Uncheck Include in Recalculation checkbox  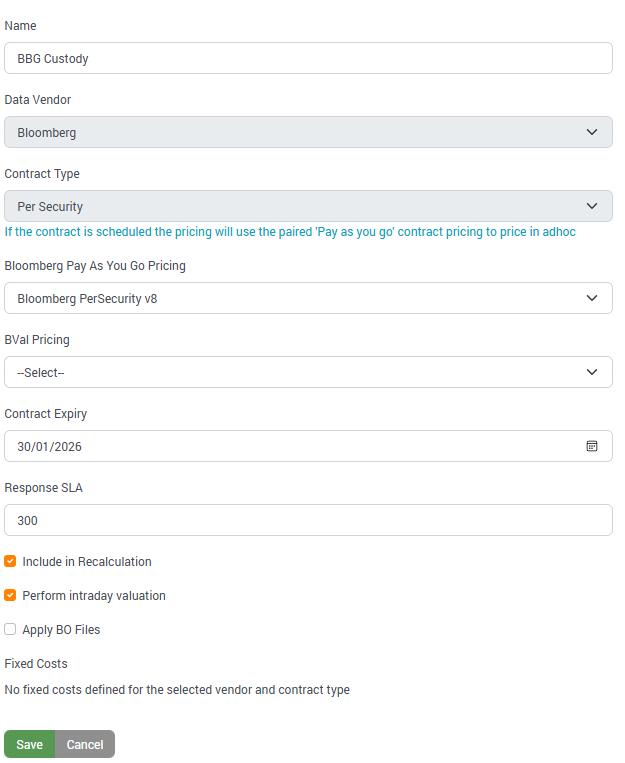pyautogui.click(x=10, y=561)
